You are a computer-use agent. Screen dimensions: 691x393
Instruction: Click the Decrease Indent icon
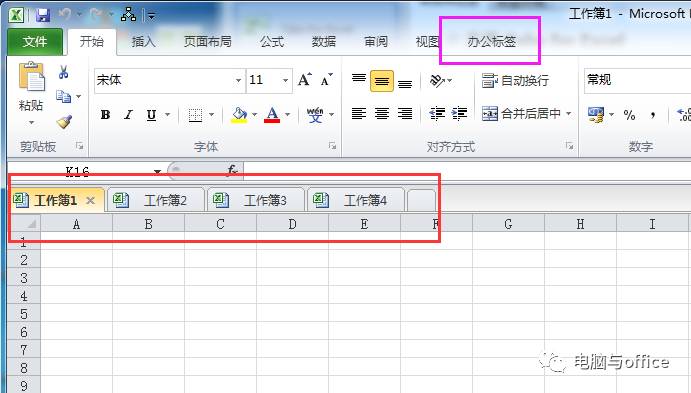tap(437, 114)
